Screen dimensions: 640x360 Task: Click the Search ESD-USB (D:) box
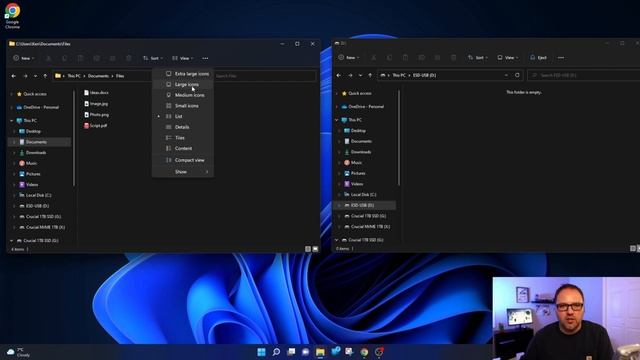(584, 75)
